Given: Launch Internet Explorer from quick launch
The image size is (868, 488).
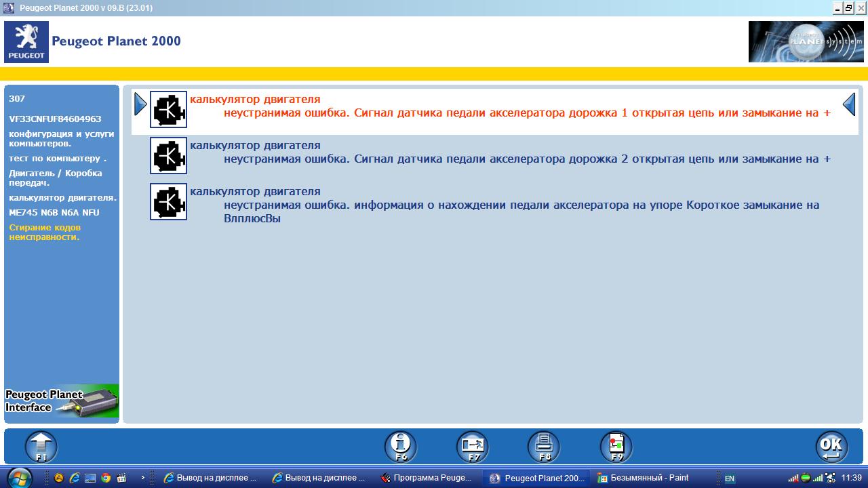Looking at the screenshot, I should tap(75, 478).
